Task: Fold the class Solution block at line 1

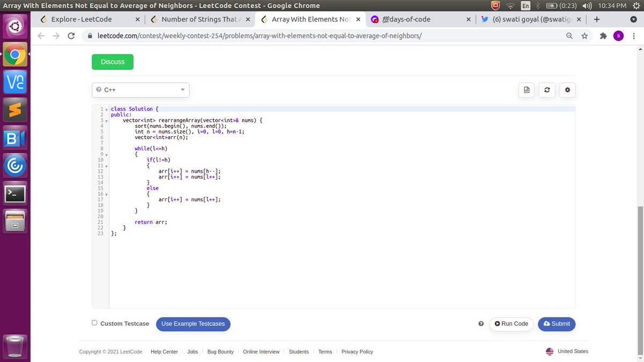Action: (x=106, y=109)
